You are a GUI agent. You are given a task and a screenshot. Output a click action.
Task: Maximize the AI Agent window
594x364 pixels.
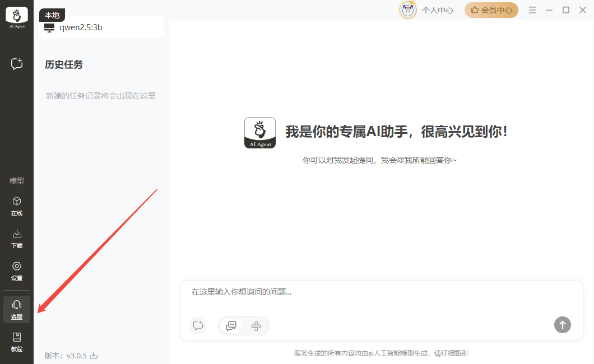click(x=566, y=10)
